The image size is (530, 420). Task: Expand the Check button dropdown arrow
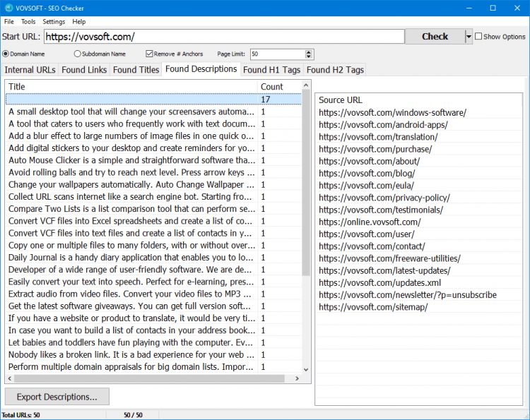click(469, 37)
